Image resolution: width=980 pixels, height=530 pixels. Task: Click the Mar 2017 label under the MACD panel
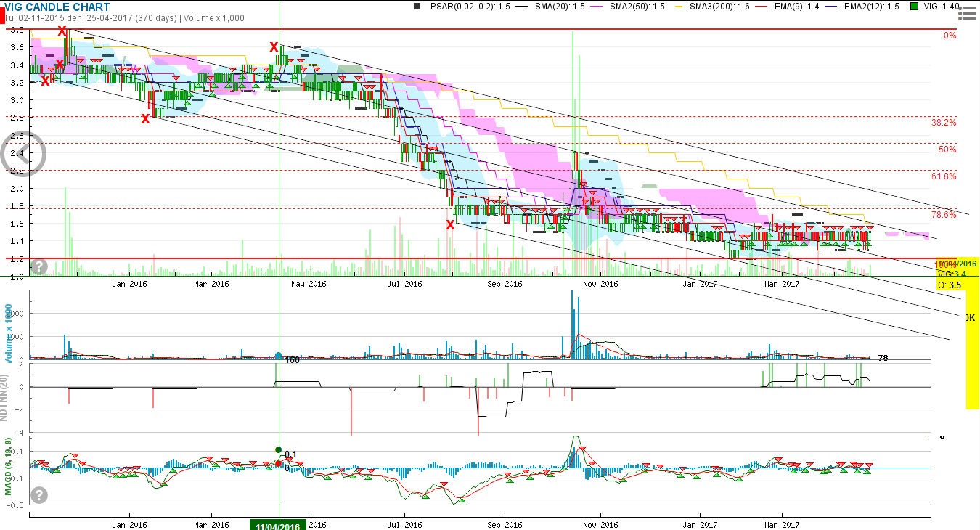click(x=780, y=524)
